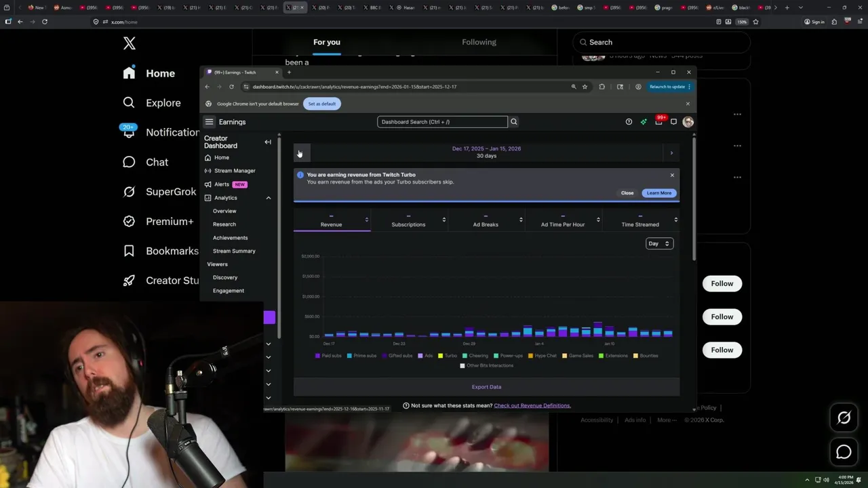The image size is (868, 488).
Task: Bookmark the Twitch earnings page star
Action: click(x=585, y=87)
